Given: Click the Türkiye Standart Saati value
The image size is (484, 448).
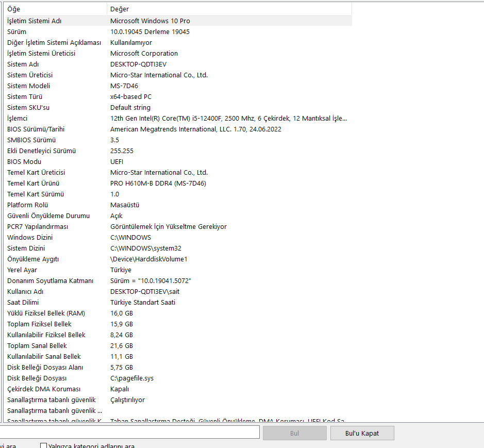Looking at the screenshot, I should pos(143,302).
